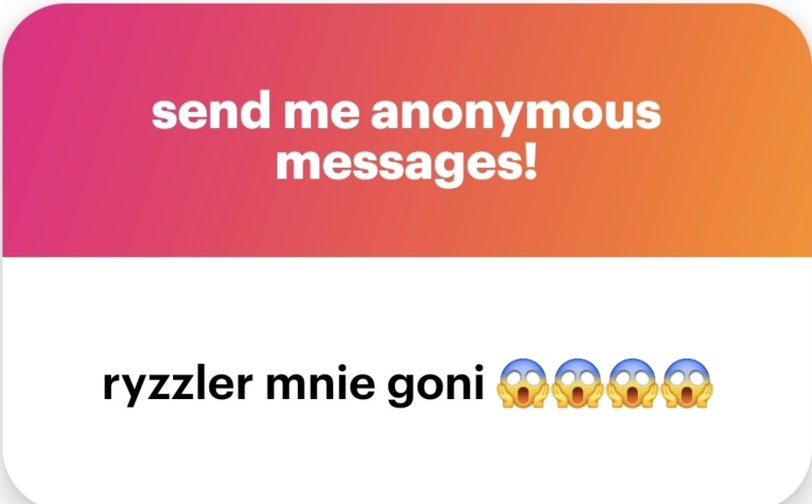Click the word "mnie" in the message
Viewport: 812px width, 504px height.
pyautogui.click(x=320, y=383)
